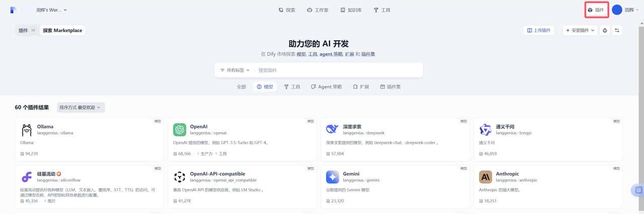Image resolution: width=644 pixels, height=214 pixels.
Task: Focus the 搜索插件 search field
Action: pyautogui.click(x=338, y=70)
